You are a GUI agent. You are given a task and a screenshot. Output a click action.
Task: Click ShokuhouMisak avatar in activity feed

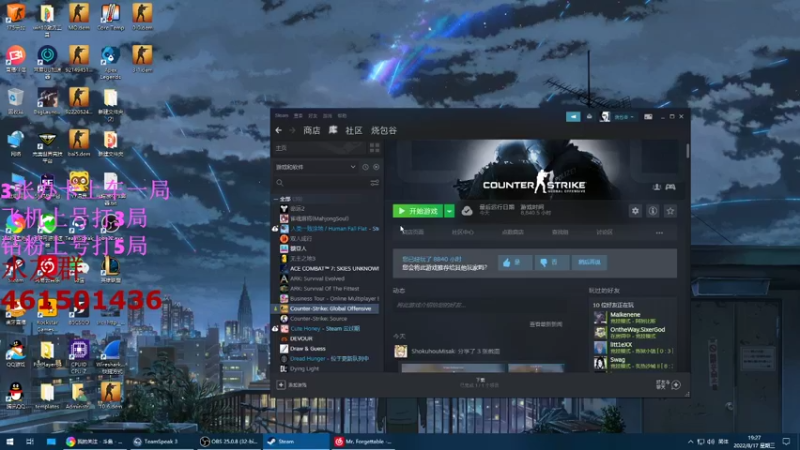pyautogui.click(x=401, y=352)
